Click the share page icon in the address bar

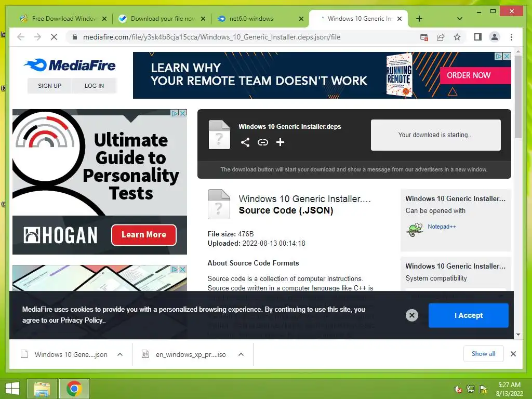441,37
